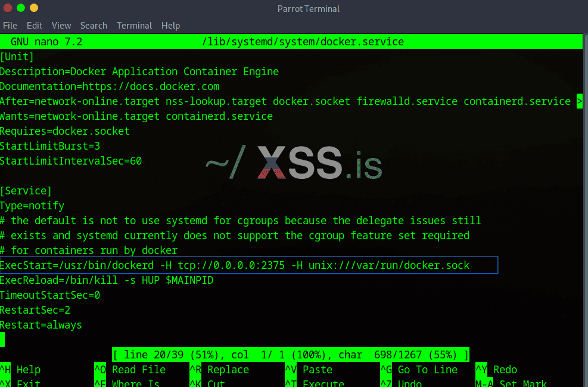Click the [Unit] section line

pyautogui.click(x=17, y=57)
